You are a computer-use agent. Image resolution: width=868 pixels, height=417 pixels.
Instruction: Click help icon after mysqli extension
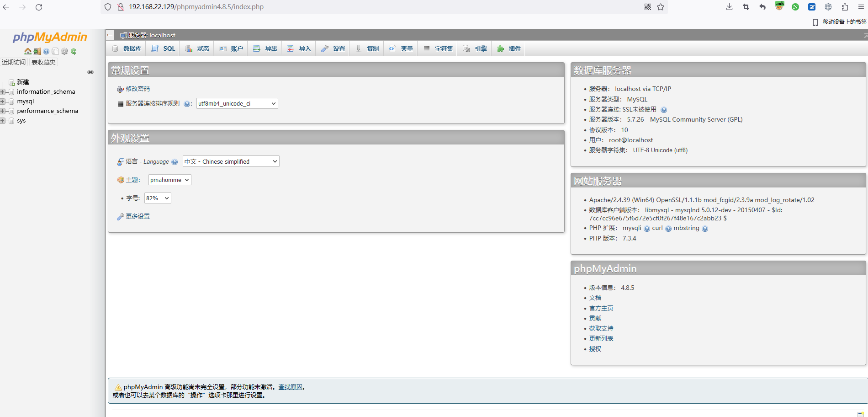click(x=647, y=229)
